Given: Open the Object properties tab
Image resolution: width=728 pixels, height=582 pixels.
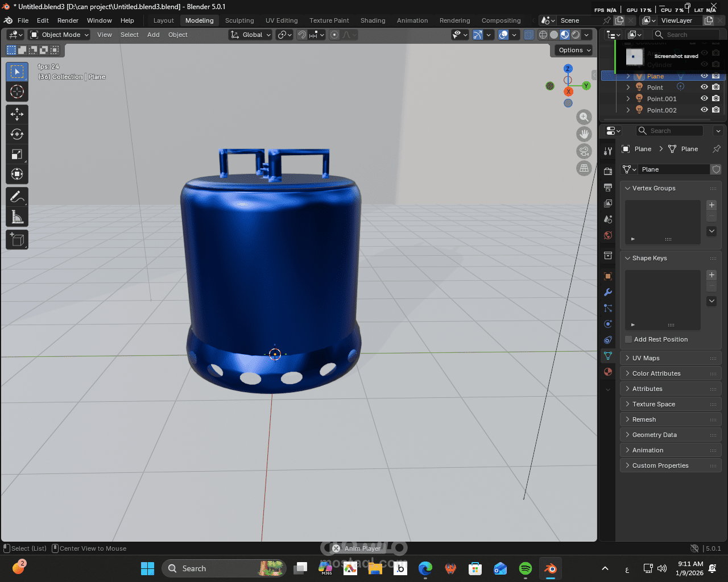Looking at the screenshot, I should [x=608, y=276].
